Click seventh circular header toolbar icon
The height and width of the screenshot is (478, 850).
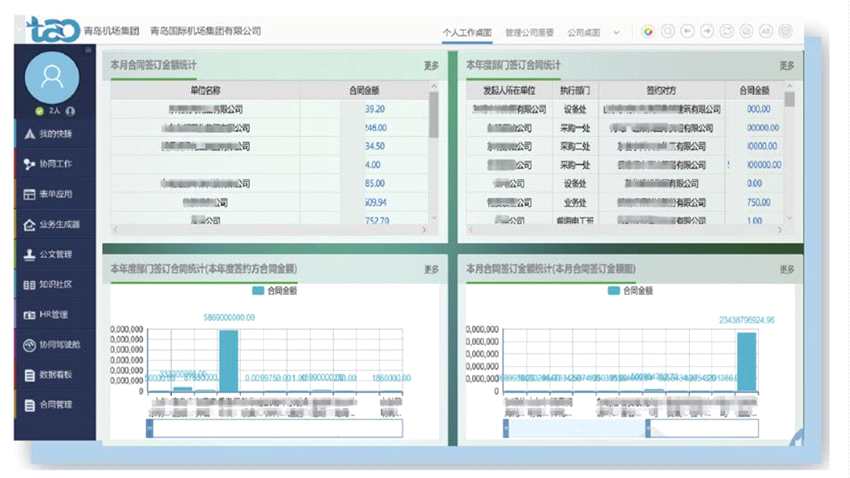point(766,31)
